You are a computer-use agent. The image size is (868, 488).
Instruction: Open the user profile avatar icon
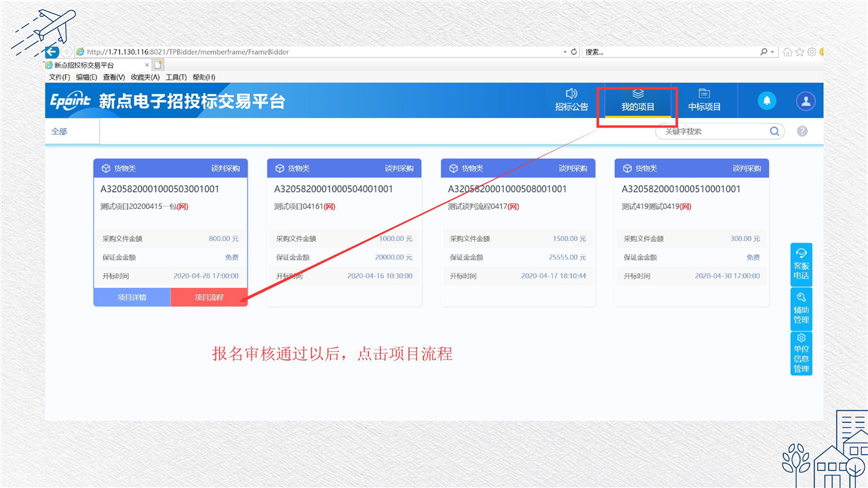tap(806, 101)
